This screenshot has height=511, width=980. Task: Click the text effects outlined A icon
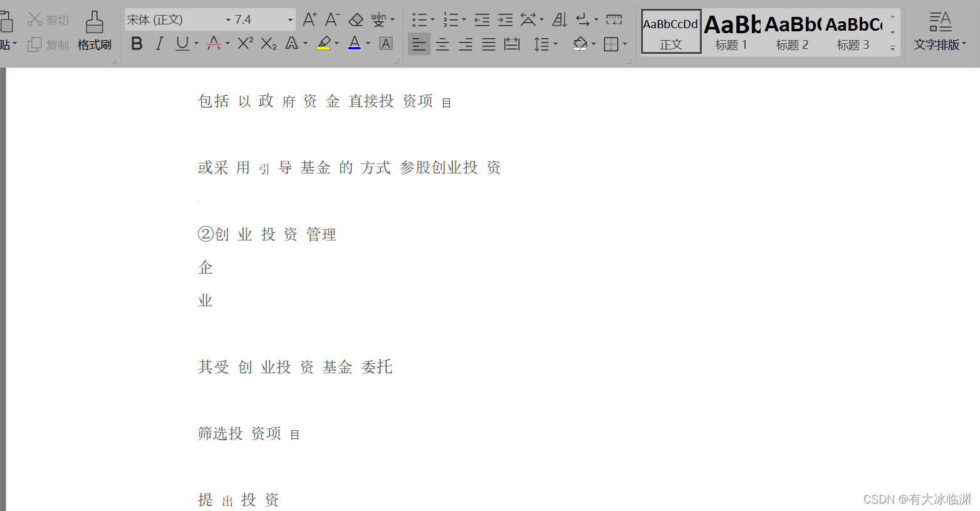(291, 43)
